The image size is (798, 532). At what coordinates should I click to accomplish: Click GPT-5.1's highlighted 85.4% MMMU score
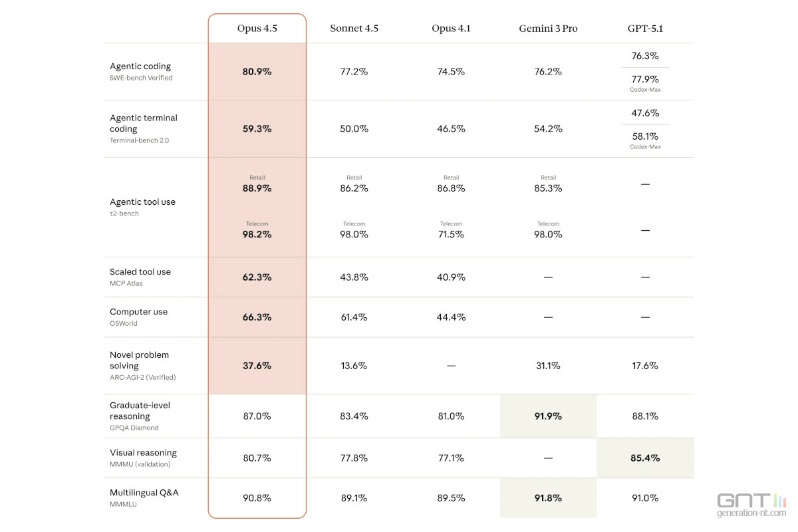[645, 458]
